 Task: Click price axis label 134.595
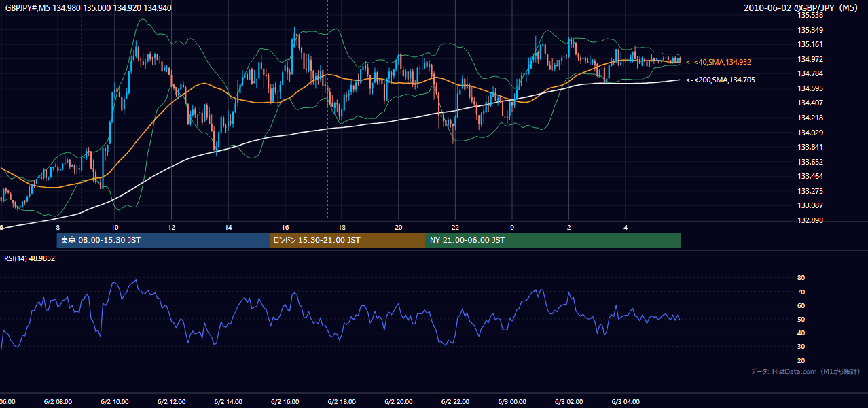(x=810, y=88)
